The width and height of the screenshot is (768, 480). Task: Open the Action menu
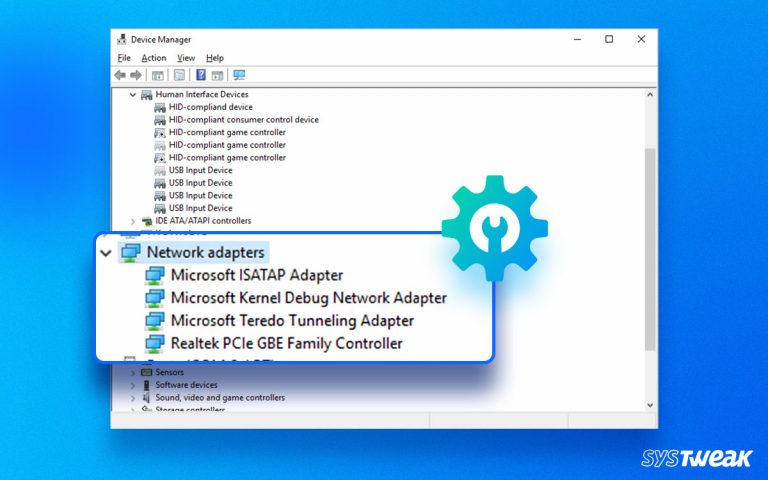(154, 58)
